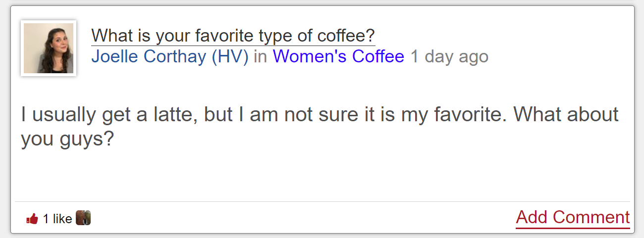The width and height of the screenshot is (644, 238).
Task: Visit Joelle Corthay (HV) author link
Action: pos(169,56)
